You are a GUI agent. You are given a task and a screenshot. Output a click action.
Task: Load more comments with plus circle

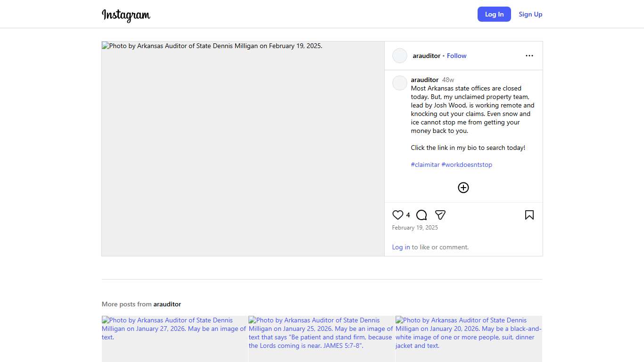click(463, 188)
